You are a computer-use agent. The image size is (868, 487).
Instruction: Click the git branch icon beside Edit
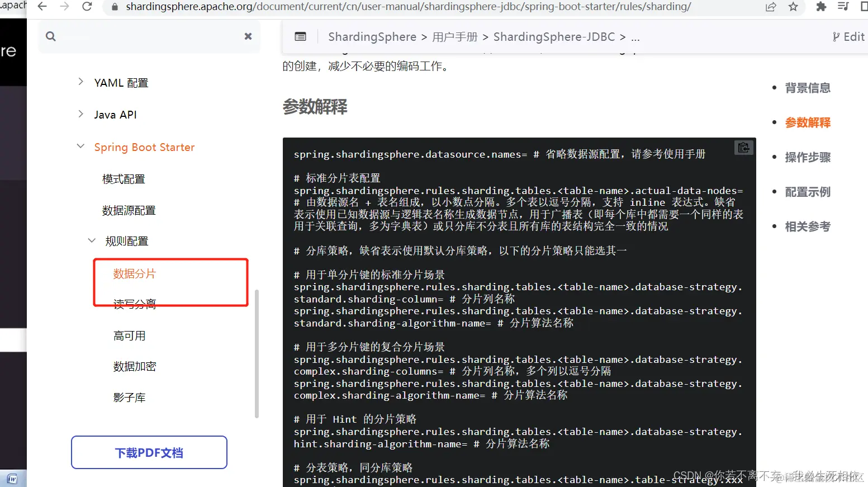[x=836, y=36]
